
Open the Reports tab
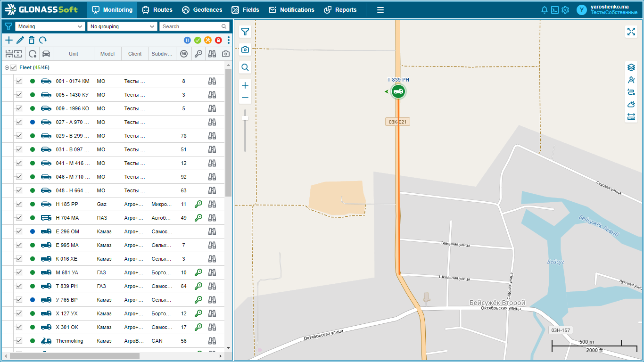tap(340, 10)
